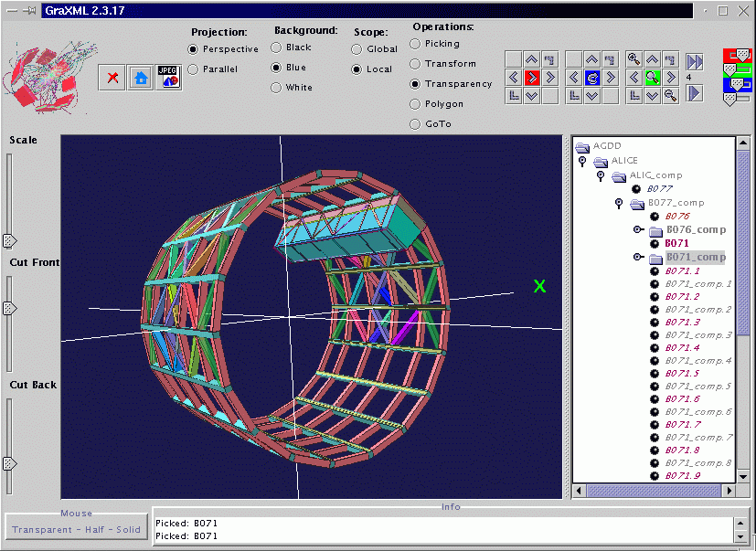Viewport: 756px width, 551px height.
Task: Click the red translate center icon
Action: click(x=532, y=77)
